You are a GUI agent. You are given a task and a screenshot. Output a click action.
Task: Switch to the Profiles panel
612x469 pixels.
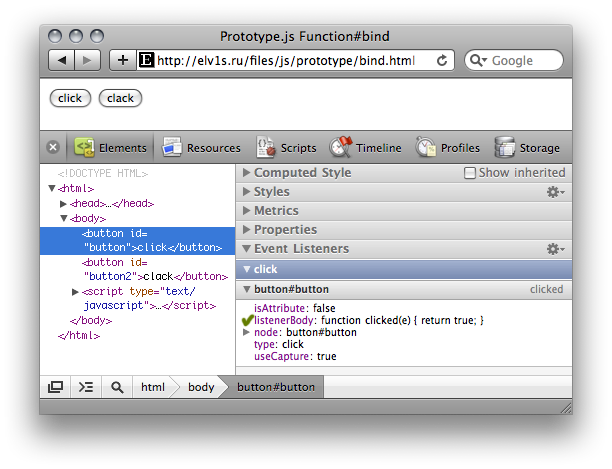[x=448, y=147]
